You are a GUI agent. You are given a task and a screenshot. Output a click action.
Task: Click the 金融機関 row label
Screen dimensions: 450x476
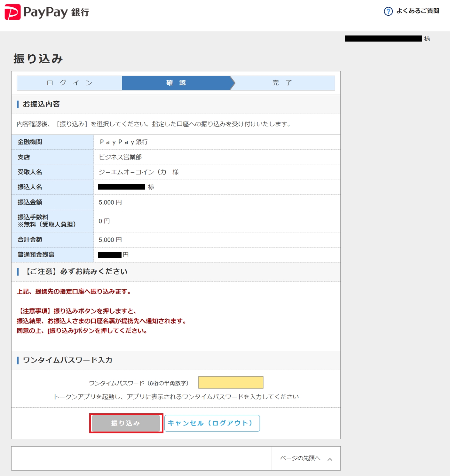[x=30, y=142]
